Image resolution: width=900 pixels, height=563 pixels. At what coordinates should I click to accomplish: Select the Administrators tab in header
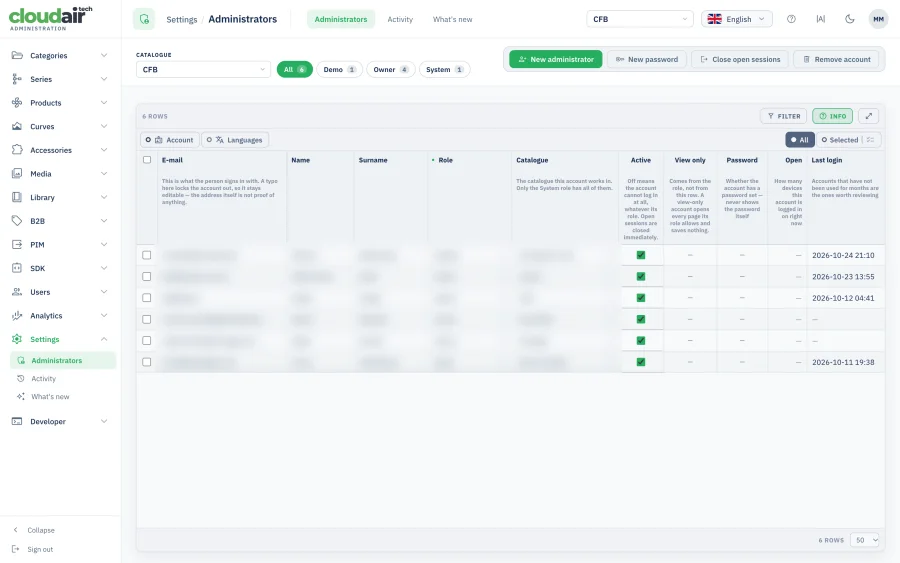341,19
